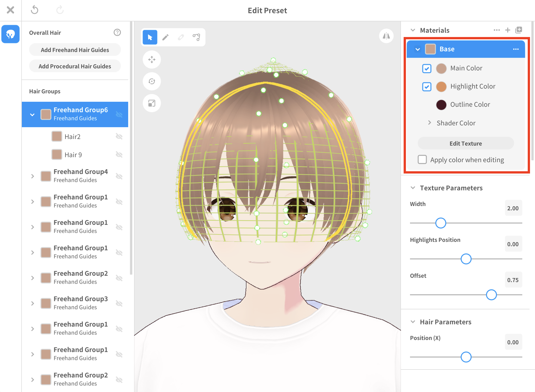
Task: Click the Position (X) value field
Action: coord(513,342)
